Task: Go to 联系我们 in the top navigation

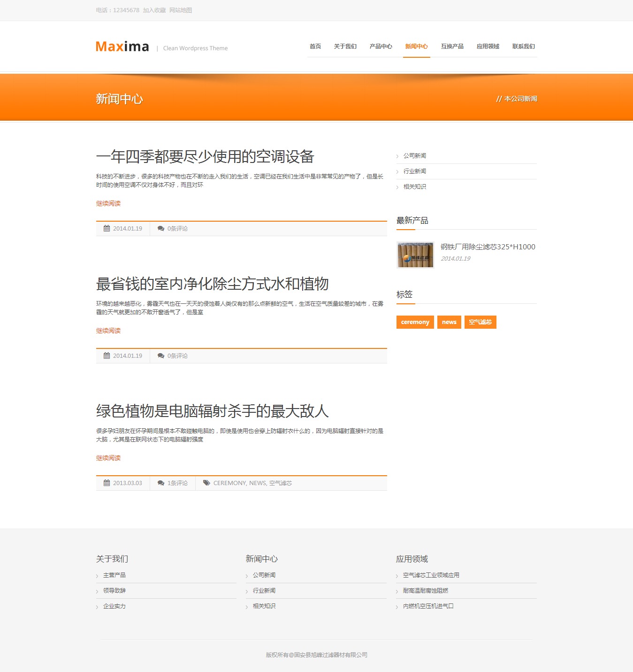Action: (x=523, y=46)
